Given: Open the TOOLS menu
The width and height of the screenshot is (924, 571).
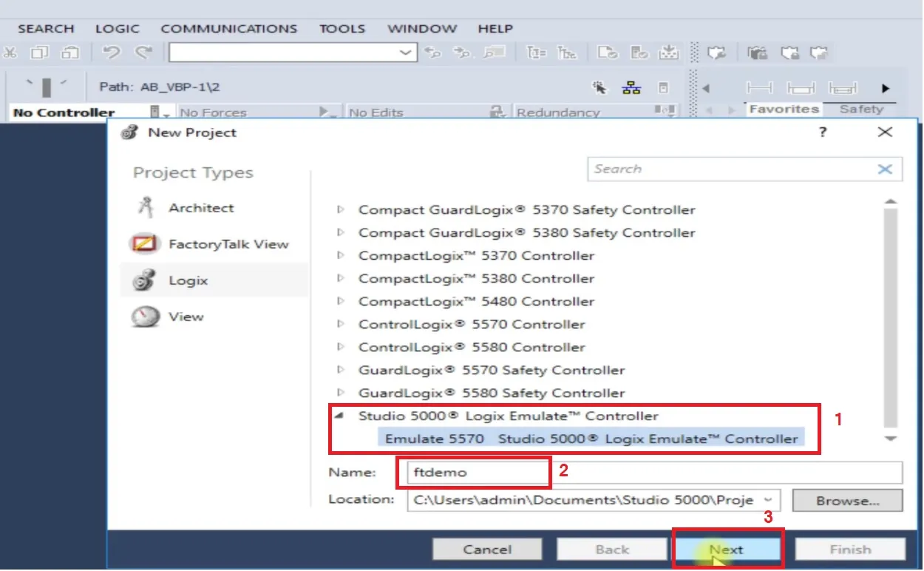Looking at the screenshot, I should tap(342, 29).
